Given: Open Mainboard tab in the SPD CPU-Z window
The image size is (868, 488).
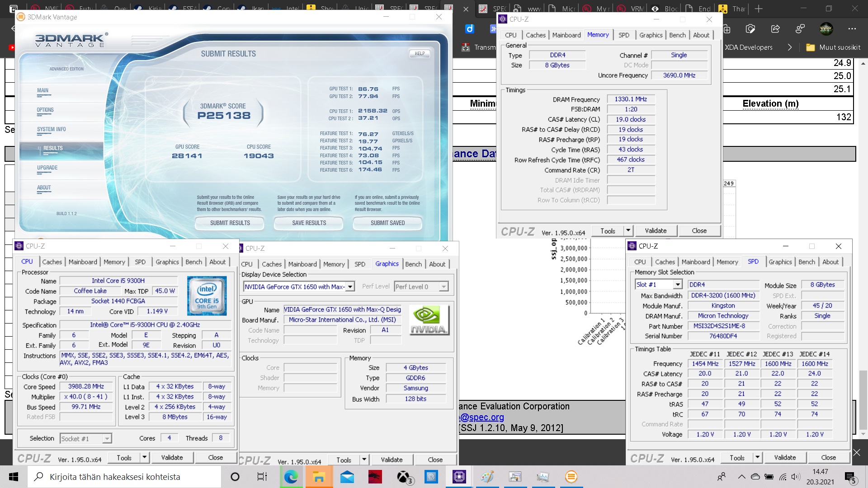Looking at the screenshot, I should tap(695, 262).
